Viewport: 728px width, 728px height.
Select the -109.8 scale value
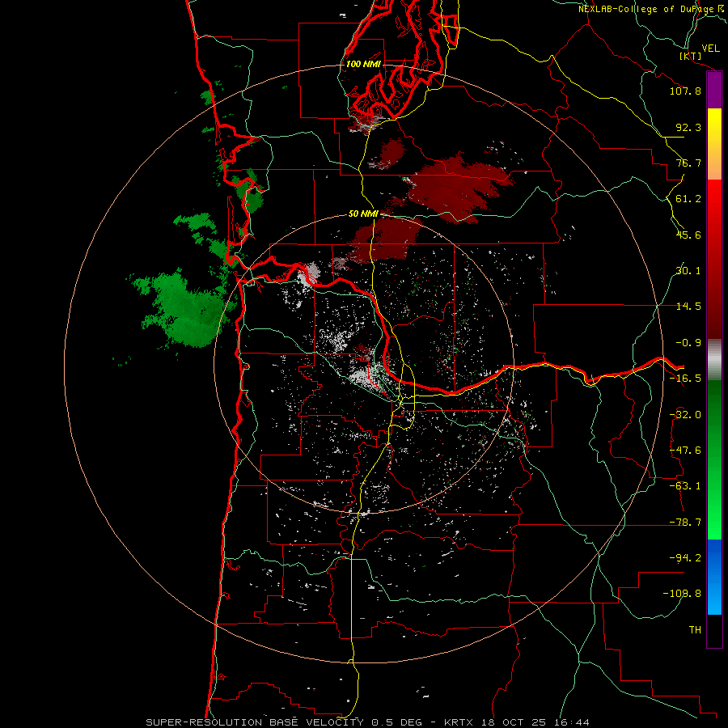(x=682, y=594)
